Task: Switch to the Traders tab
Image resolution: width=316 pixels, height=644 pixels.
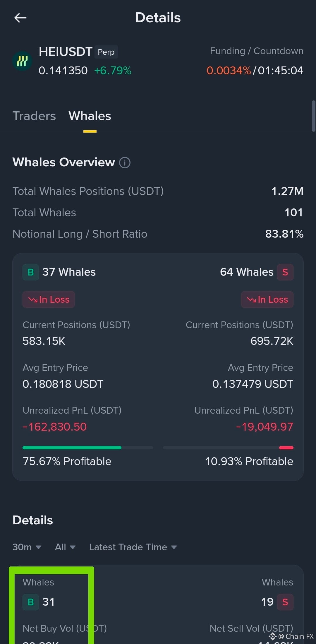Action: 34,116
